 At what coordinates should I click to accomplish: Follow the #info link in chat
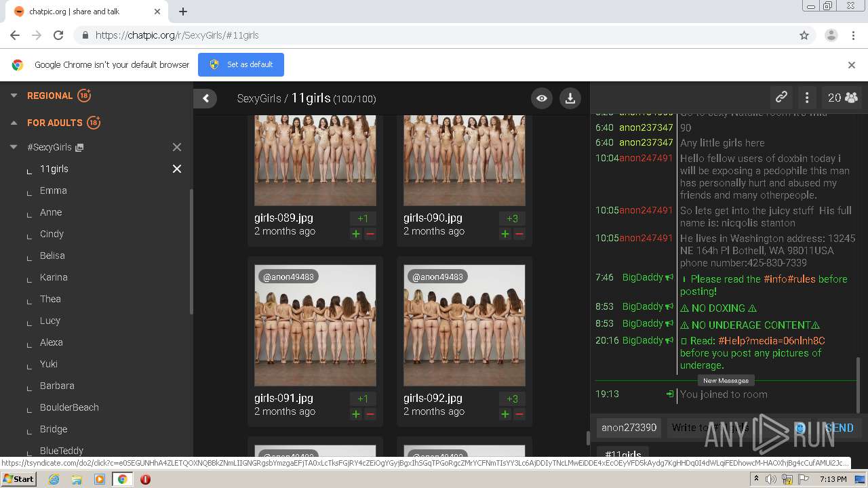[776, 279]
